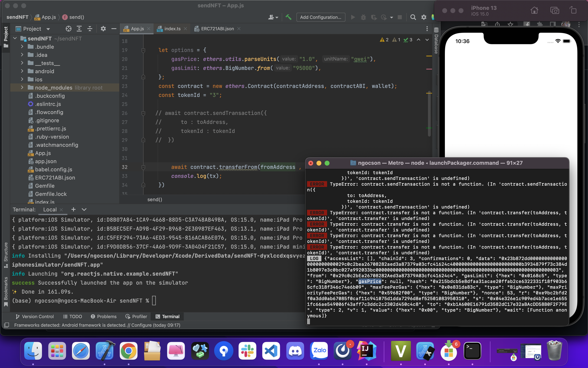Hide the Project panel with minus icon

(114, 29)
